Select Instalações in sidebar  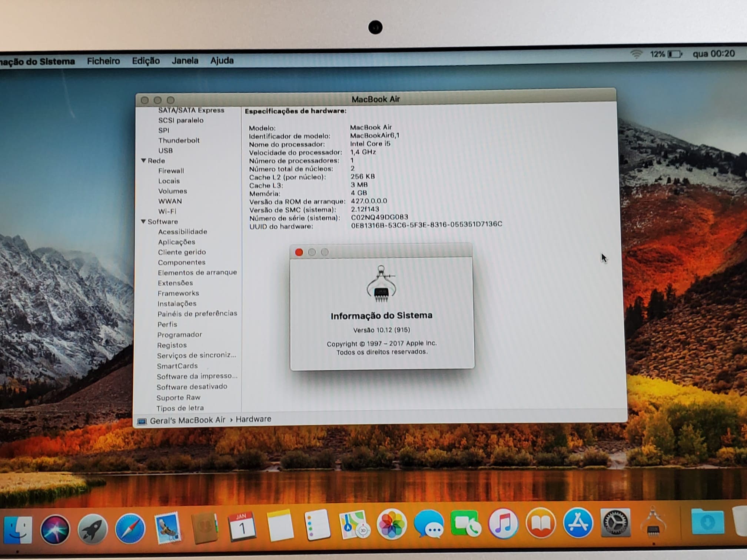177,304
